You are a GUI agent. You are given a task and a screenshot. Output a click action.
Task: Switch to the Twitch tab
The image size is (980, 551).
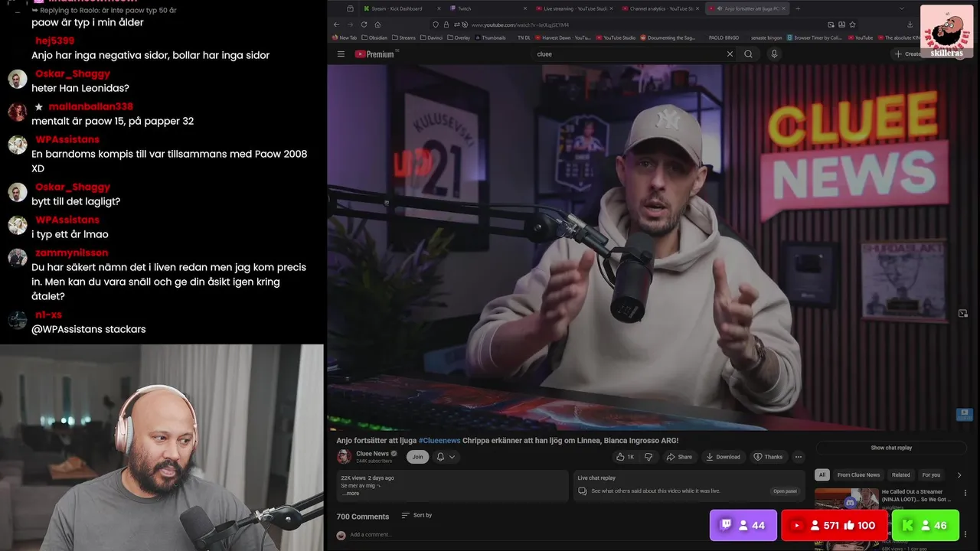(486, 8)
